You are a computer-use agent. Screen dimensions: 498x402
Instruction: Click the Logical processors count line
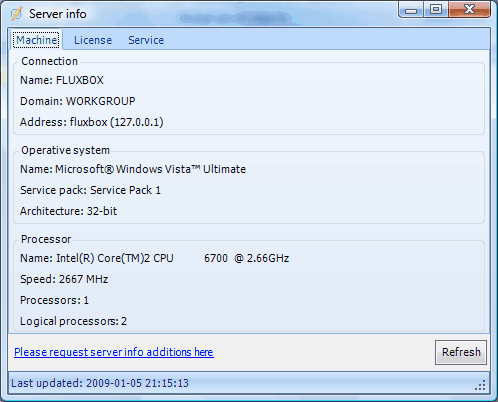[x=73, y=321]
